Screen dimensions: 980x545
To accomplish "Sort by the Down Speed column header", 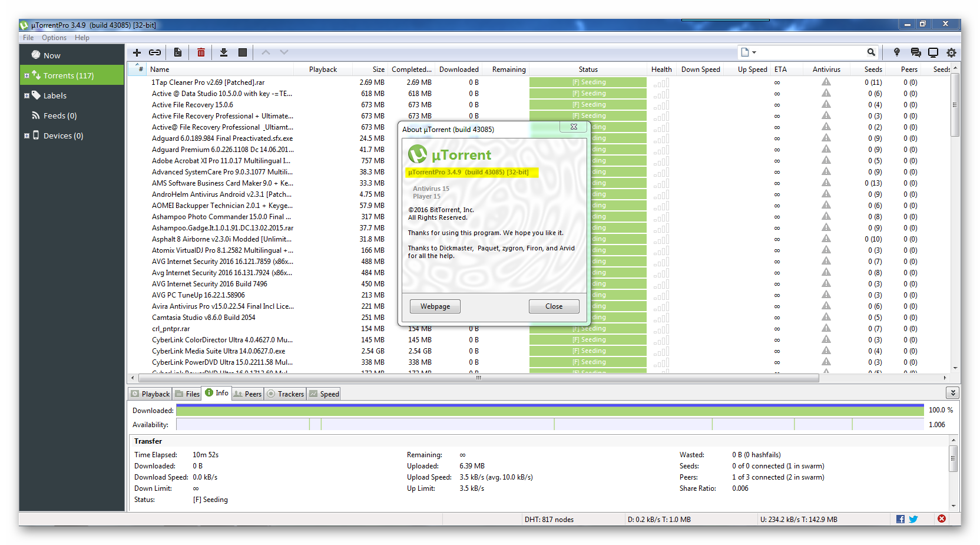I will coord(700,70).
